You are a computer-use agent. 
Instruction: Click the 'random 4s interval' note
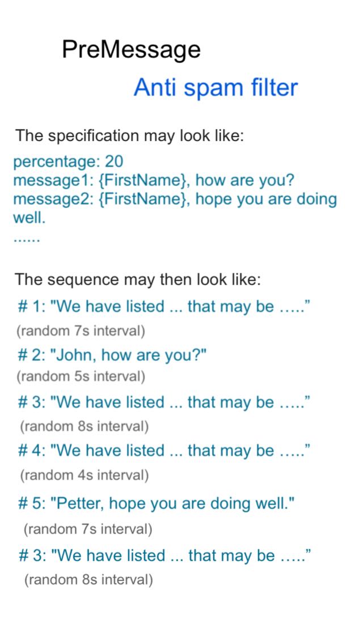point(85,475)
